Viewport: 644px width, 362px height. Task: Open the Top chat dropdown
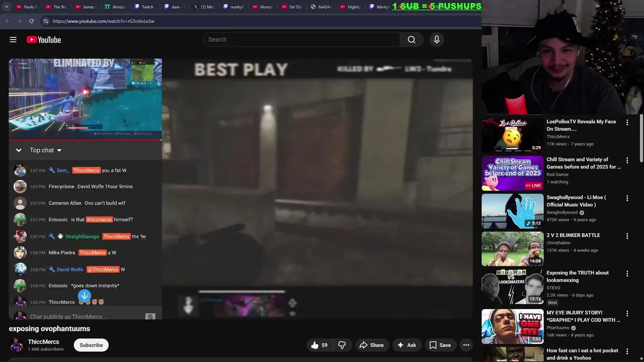[x=45, y=150]
